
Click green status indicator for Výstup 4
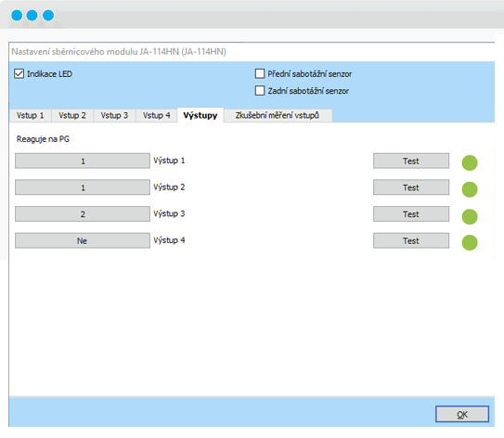pyautogui.click(x=470, y=242)
